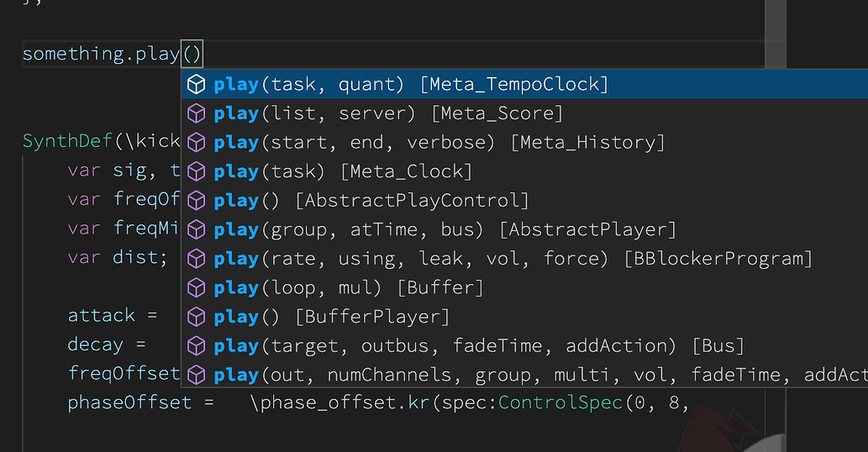Pick play(target, outbus, fadeTime, addAction) [Bus]
868x452 pixels.
[x=525, y=346]
